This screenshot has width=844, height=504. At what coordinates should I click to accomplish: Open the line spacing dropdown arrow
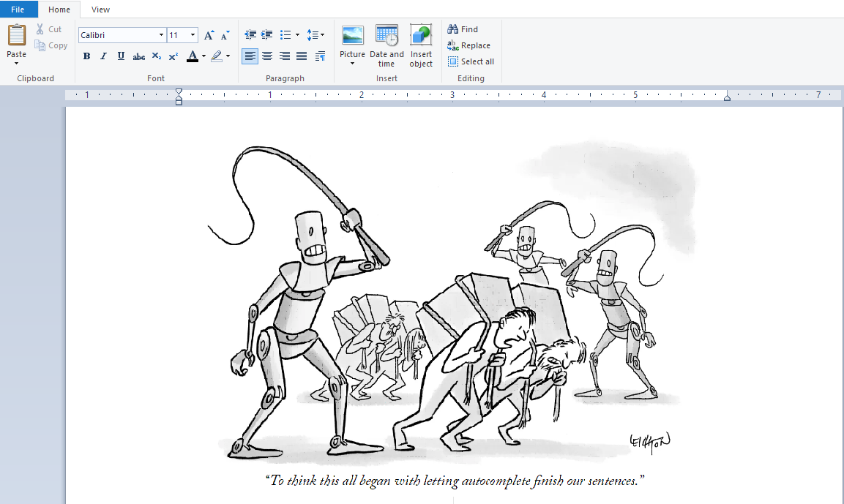point(322,35)
